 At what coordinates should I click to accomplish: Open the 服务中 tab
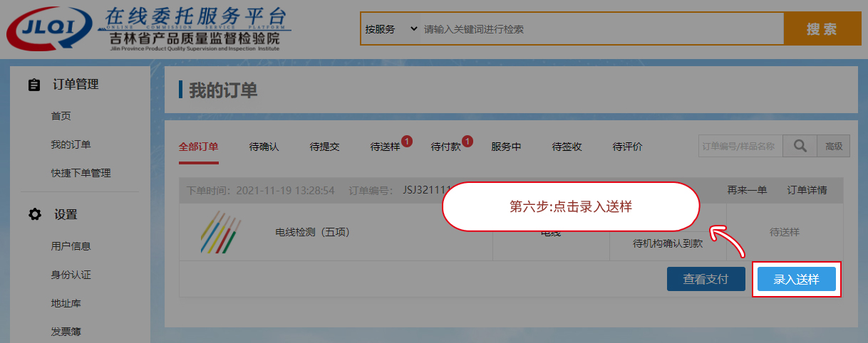pyautogui.click(x=506, y=147)
